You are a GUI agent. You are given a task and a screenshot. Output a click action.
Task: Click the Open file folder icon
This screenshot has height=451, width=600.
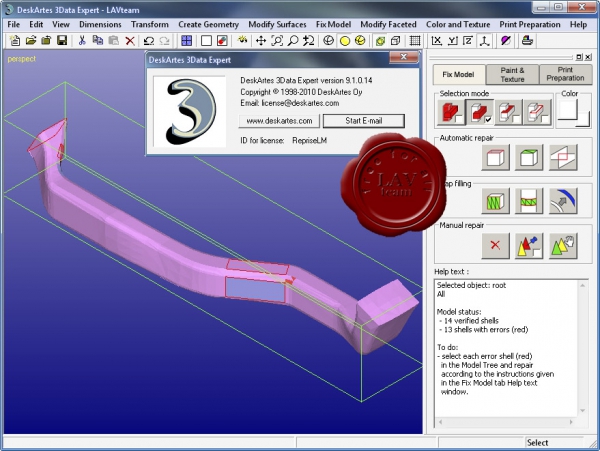click(x=31, y=41)
